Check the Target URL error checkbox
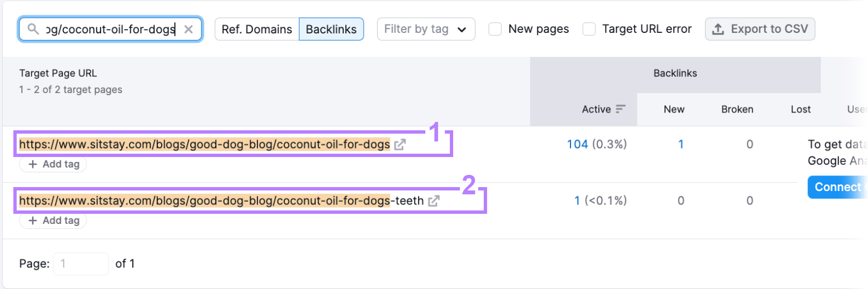Image resolution: width=868 pixels, height=289 pixels. (589, 29)
